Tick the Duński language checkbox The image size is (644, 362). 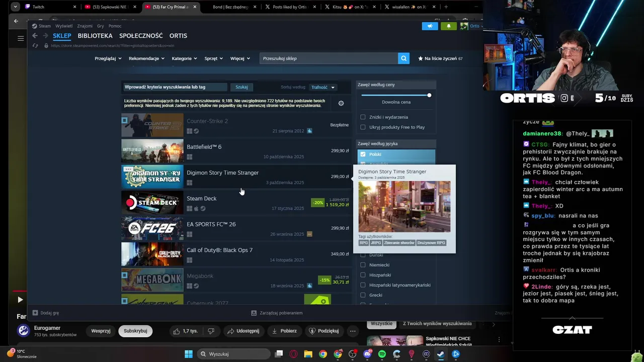tap(363, 255)
